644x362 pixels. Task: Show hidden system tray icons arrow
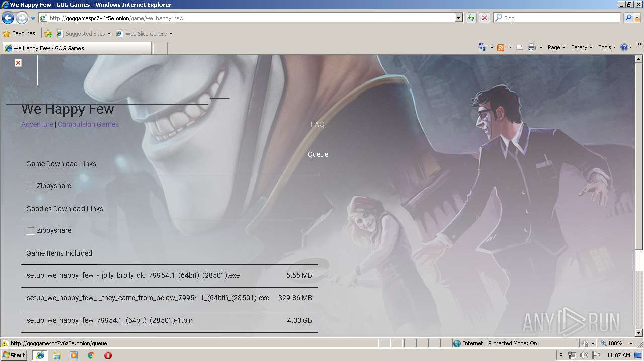pos(561,355)
